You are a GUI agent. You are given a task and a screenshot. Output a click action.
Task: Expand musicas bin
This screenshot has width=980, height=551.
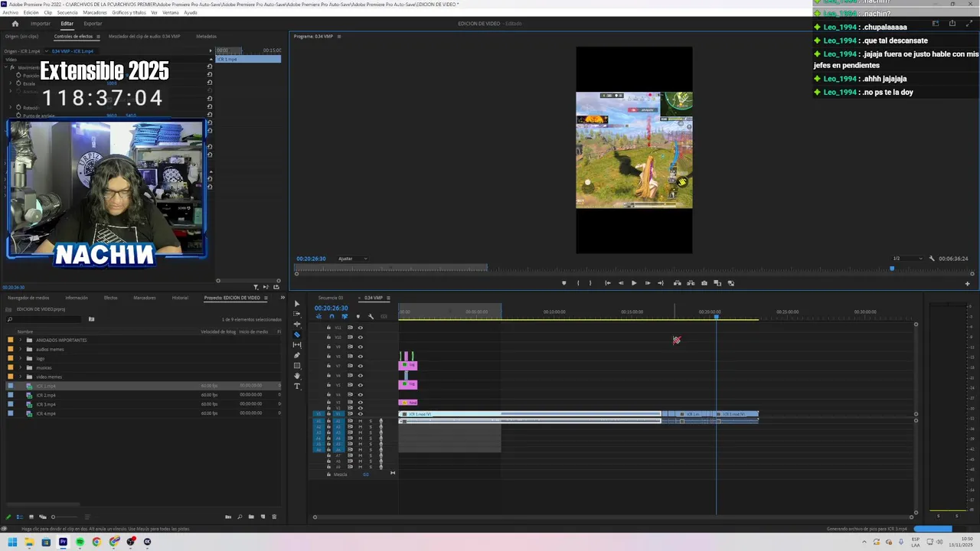pyautogui.click(x=21, y=367)
